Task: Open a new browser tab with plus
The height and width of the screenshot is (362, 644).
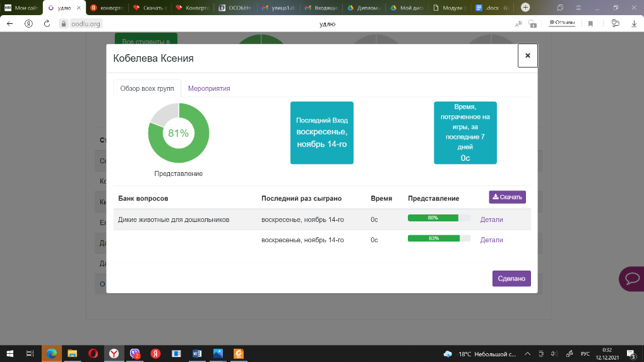Action: [525, 8]
